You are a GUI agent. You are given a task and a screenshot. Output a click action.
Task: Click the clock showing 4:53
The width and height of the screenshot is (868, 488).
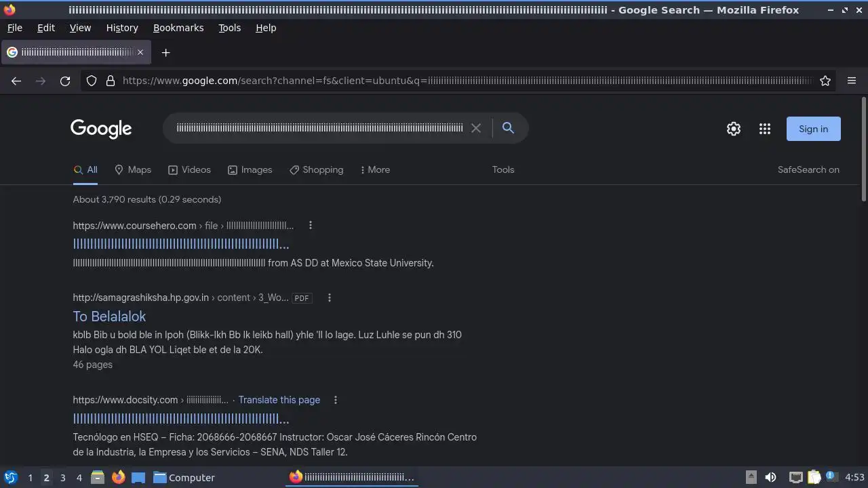[x=854, y=478]
